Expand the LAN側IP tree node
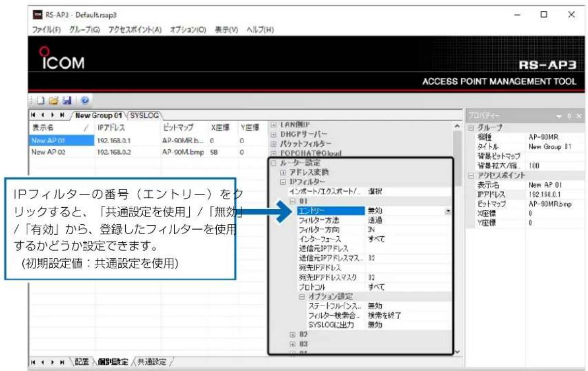Image resolution: width=588 pixels, height=371 pixels. [x=274, y=125]
